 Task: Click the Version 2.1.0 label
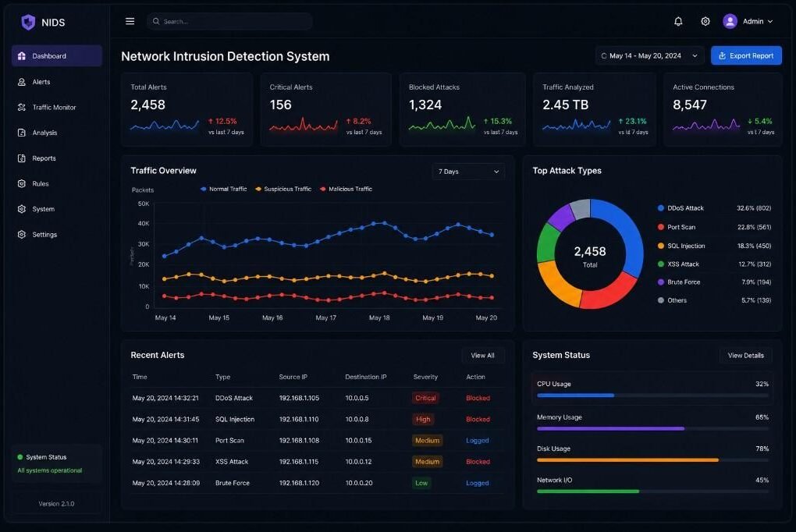56,504
